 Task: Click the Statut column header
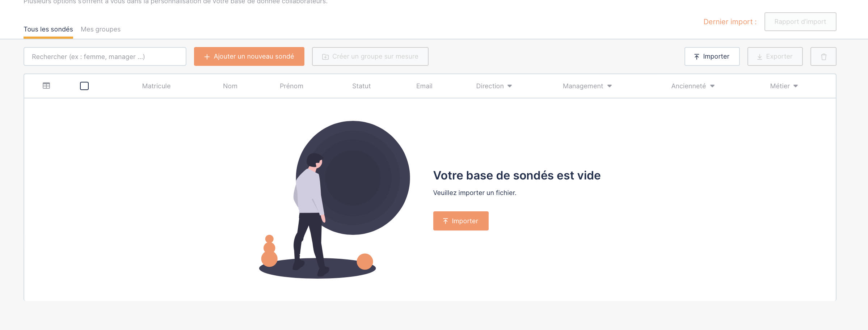pyautogui.click(x=361, y=86)
